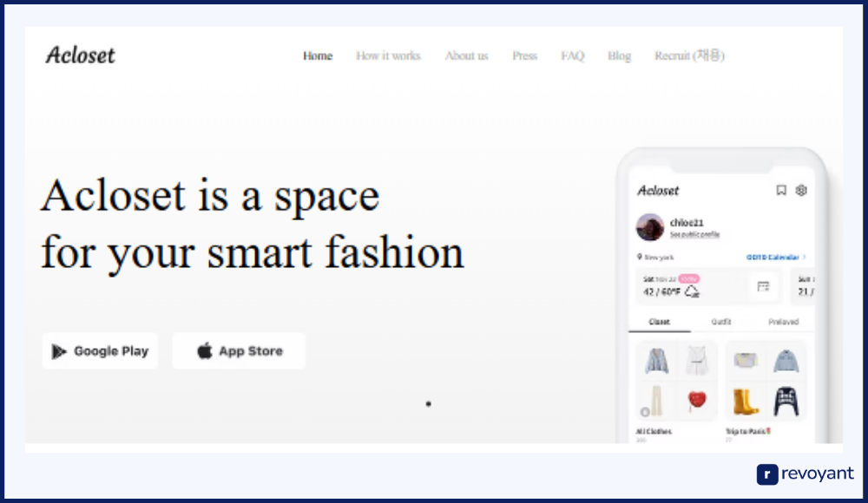Open the About us page

coord(466,56)
